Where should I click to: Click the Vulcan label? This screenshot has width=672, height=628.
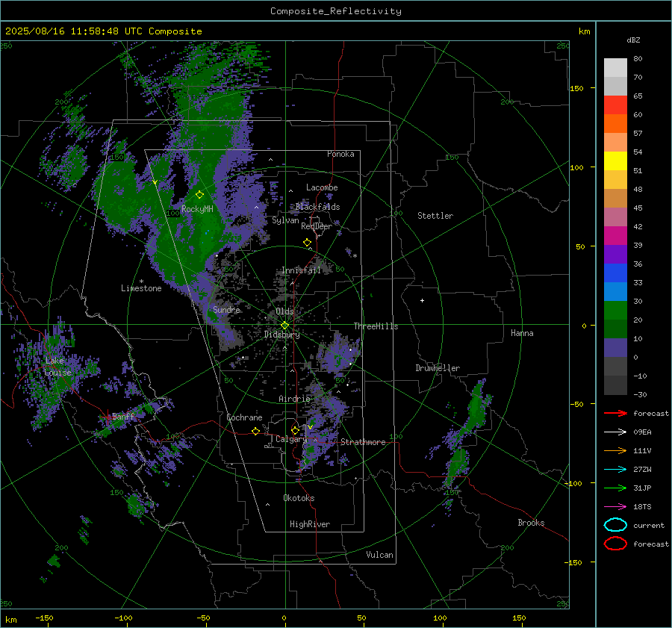(380, 555)
